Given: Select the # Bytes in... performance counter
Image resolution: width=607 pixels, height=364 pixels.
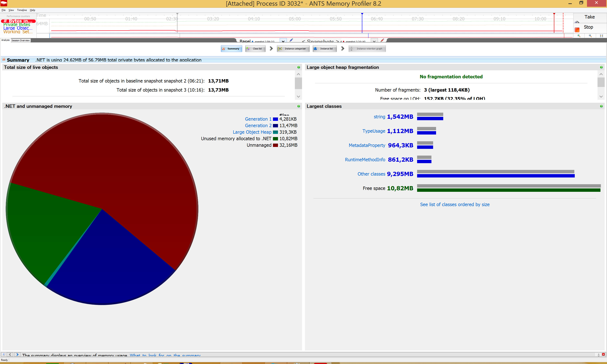Looking at the screenshot, I should (18, 21).
